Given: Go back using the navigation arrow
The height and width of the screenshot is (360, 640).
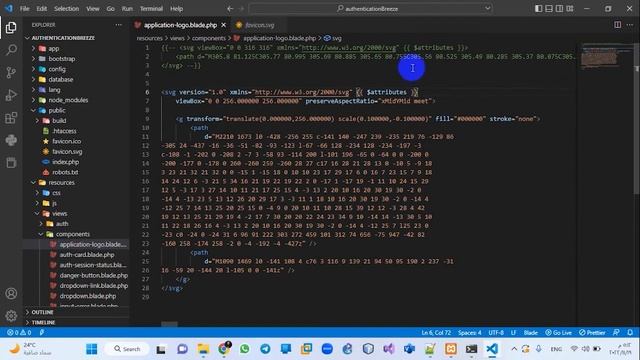Looking at the screenshot, I should [230, 9].
